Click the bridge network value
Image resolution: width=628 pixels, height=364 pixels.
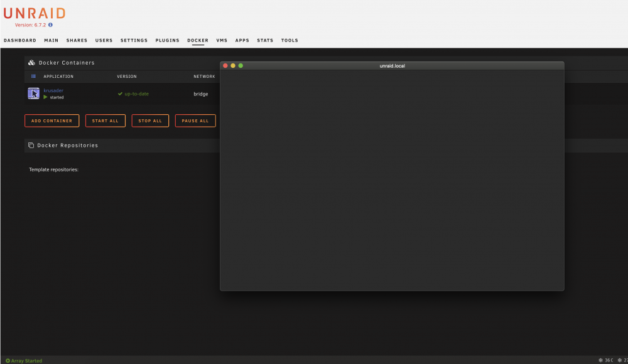(201, 94)
